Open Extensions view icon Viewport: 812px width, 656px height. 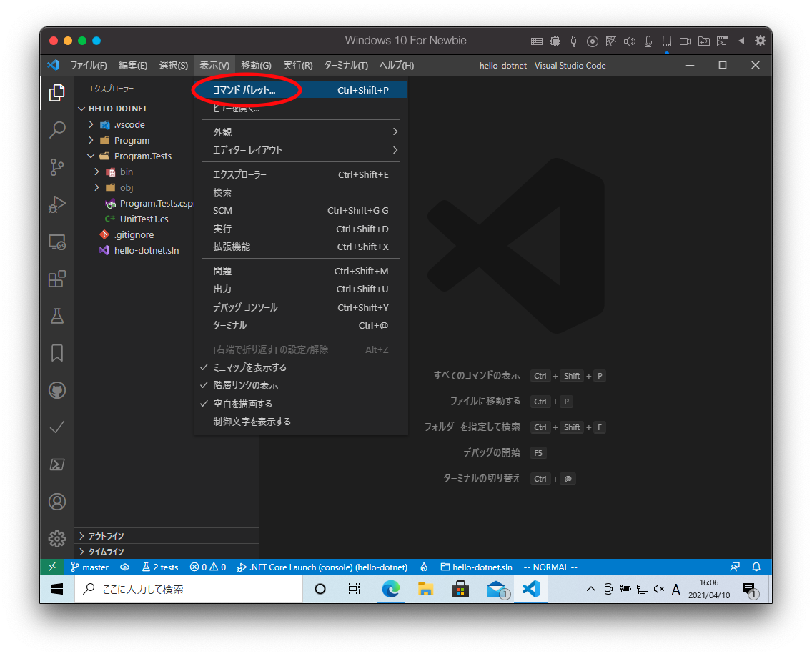pos(57,279)
